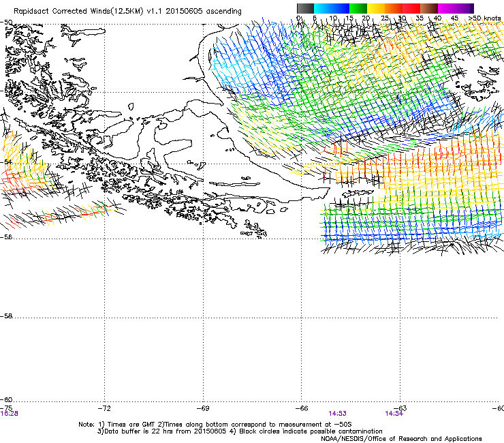Pick the yellow segment of the color legend

[376, 8]
